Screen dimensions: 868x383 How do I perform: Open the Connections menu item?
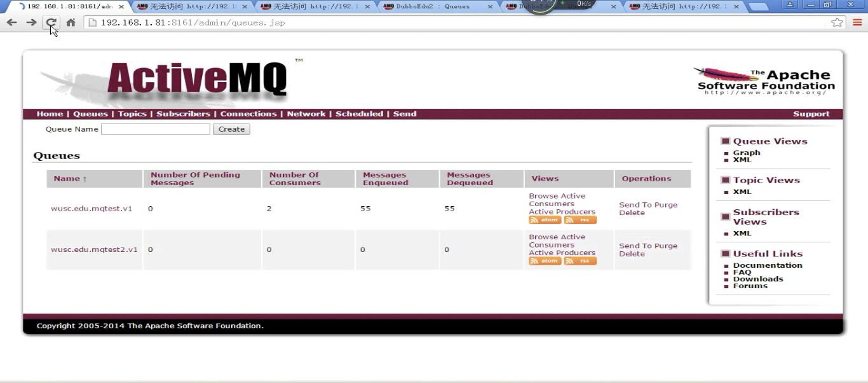coord(248,114)
